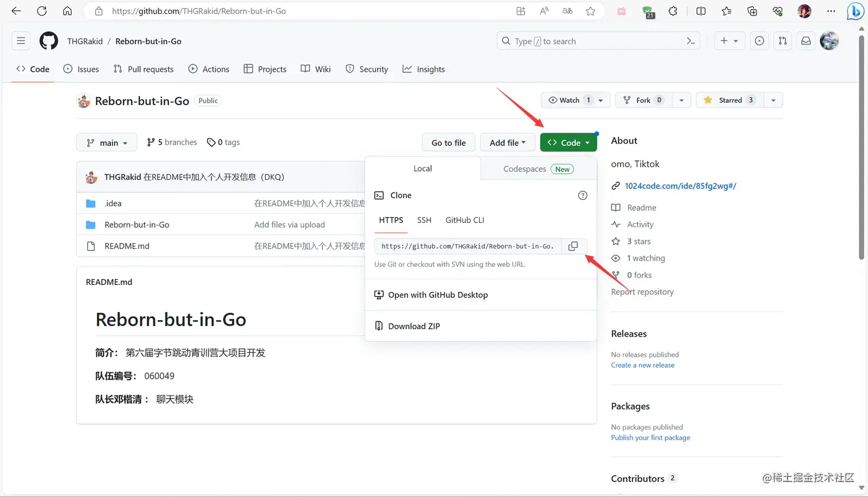Viewport: 868px width, 497px height.
Task: Open GitHub issues icon in header
Action: point(759,41)
